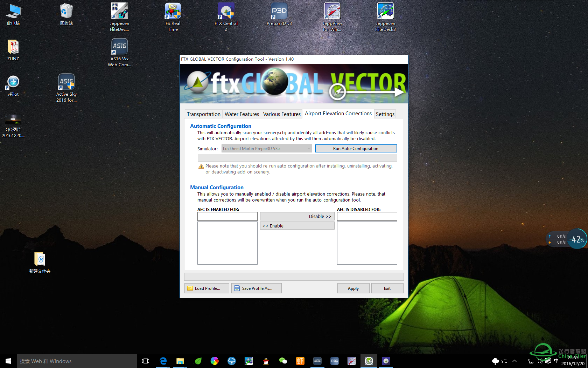Open the Windows Start menu

[x=8, y=361]
